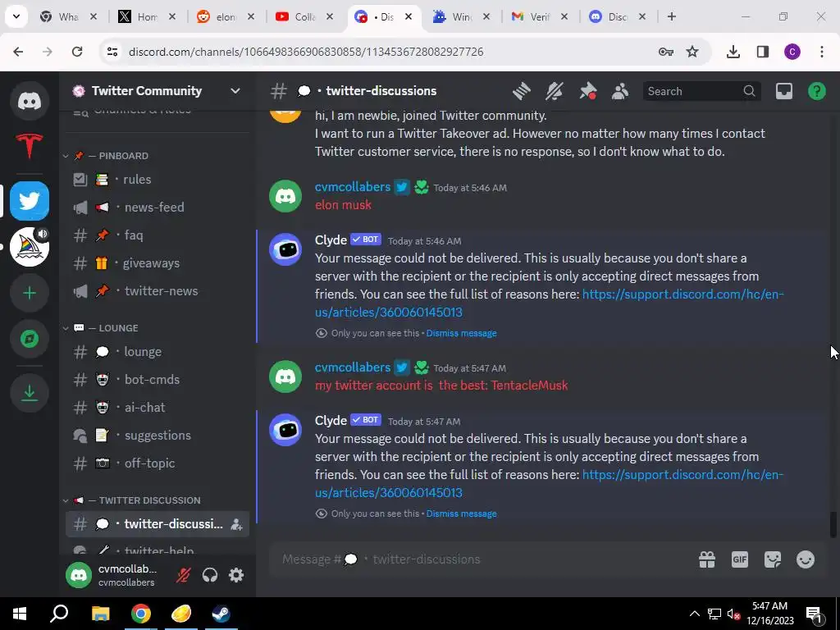Select the Twitter Community server icon
840x630 pixels.
(30, 201)
